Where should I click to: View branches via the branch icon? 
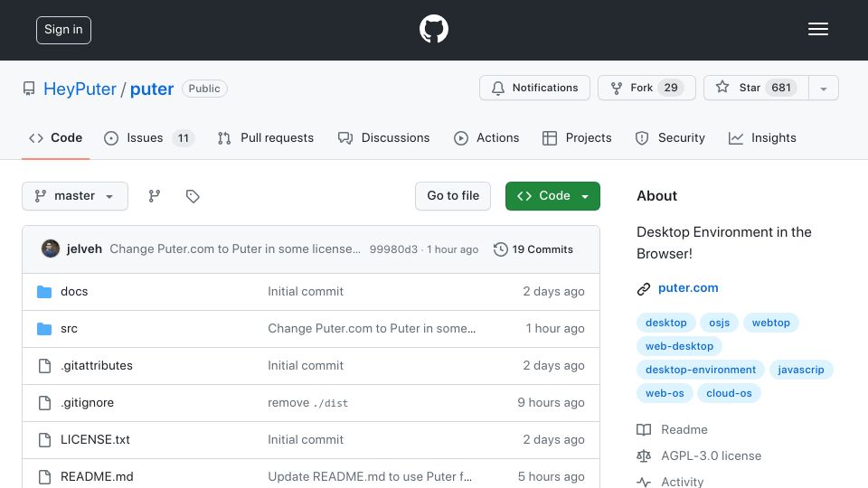pyautogui.click(x=155, y=196)
